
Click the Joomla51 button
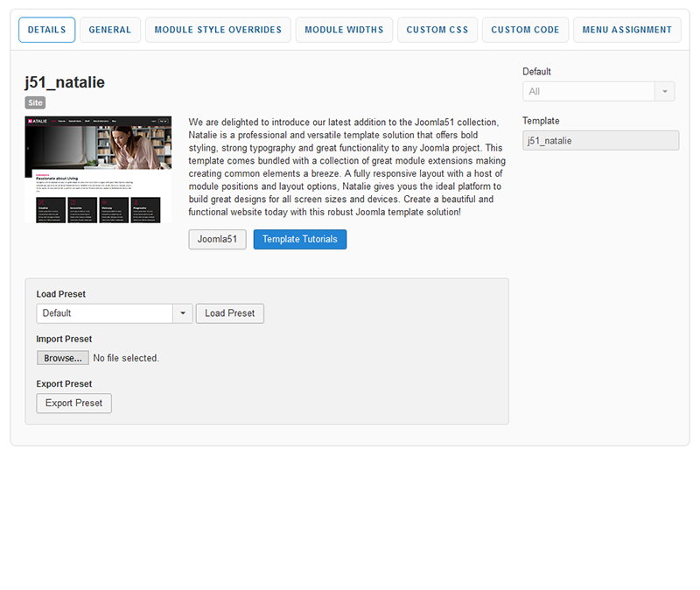pos(217,240)
